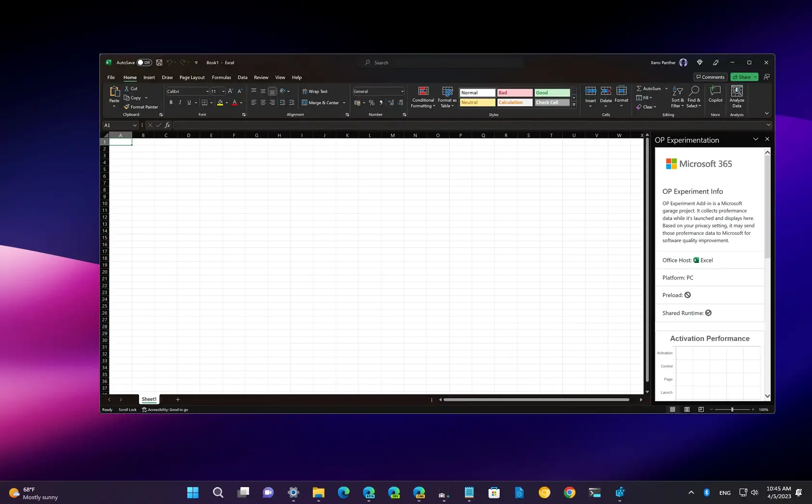Open the Comments panel
Image resolution: width=812 pixels, height=504 pixels.
[710, 77]
